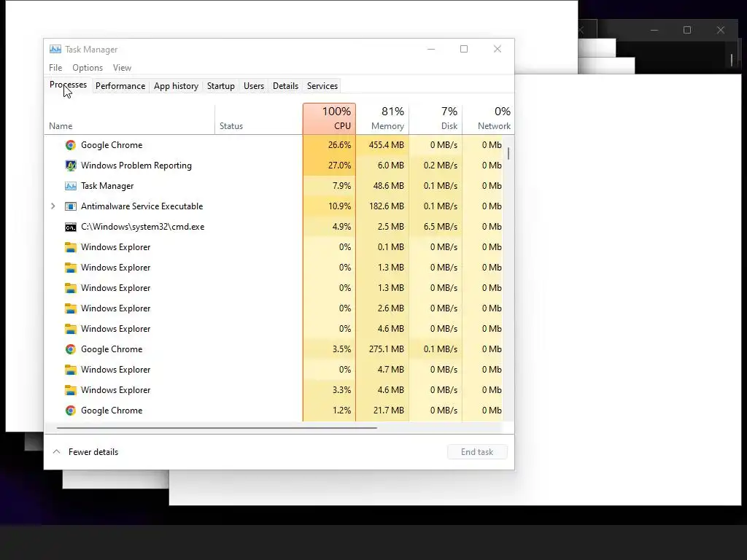Click the 21.7 MB memory cell
Viewport: 747px width, 560px height.
click(x=382, y=411)
